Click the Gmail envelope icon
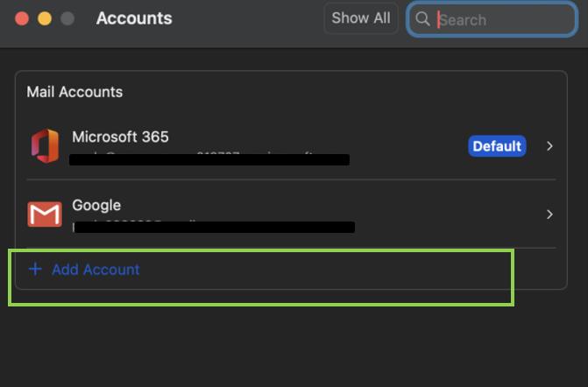Image resolution: width=588 pixels, height=387 pixels. (45, 215)
